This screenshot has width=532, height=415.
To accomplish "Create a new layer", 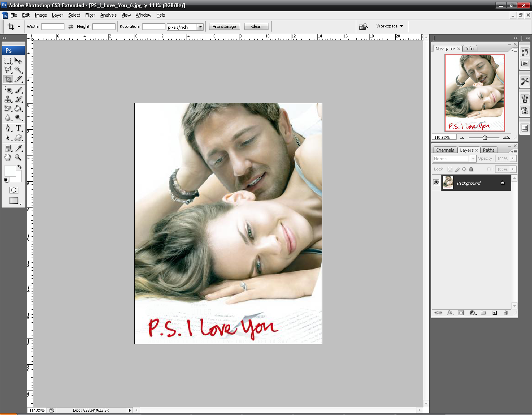I will pyautogui.click(x=495, y=313).
